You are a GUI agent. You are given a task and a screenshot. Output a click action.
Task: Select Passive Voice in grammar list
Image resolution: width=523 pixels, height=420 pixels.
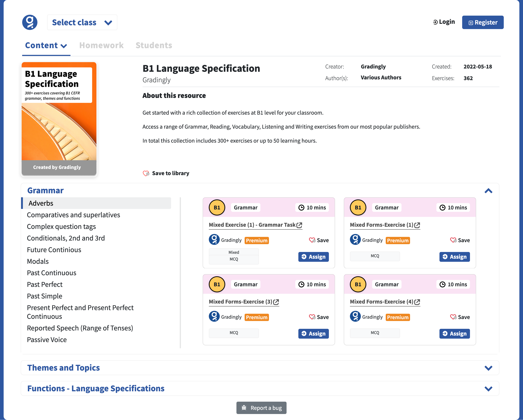pyautogui.click(x=47, y=340)
